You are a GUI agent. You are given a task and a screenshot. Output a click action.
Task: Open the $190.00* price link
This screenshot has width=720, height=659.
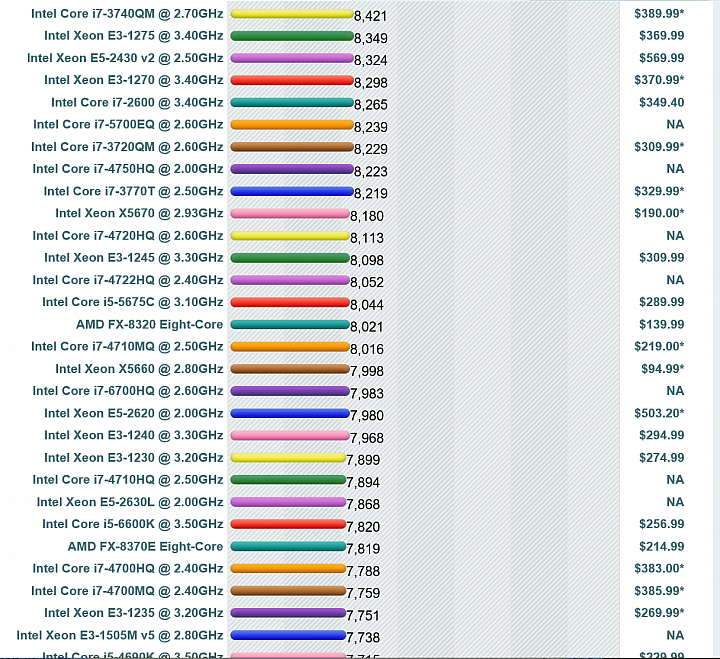659,213
